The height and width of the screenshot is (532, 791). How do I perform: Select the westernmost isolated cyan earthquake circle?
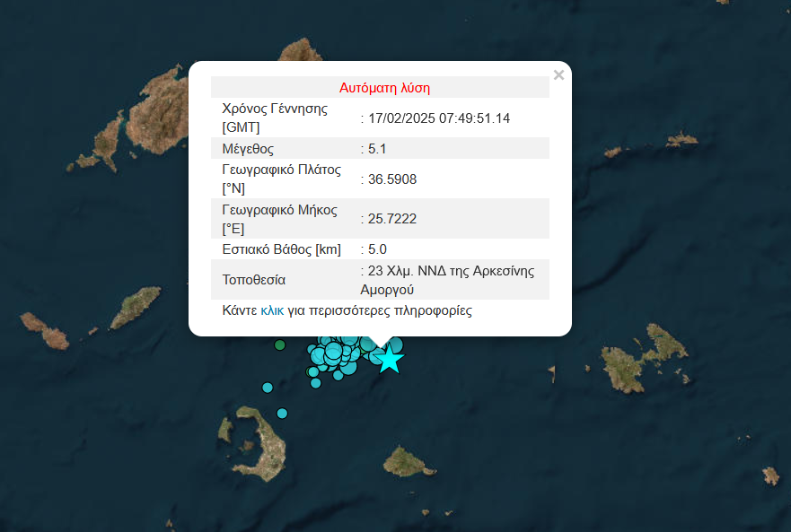[x=268, y=388]
